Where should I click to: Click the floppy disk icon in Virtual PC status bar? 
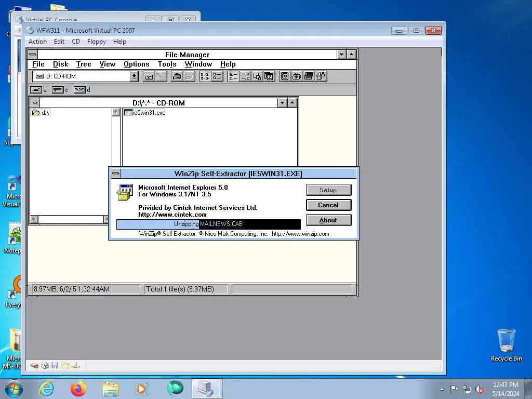[x=55, y=365]
